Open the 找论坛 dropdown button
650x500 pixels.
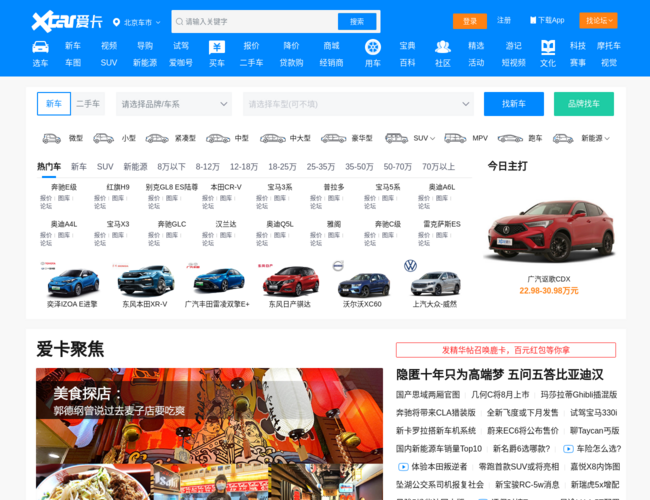click(x=598, y=20)
